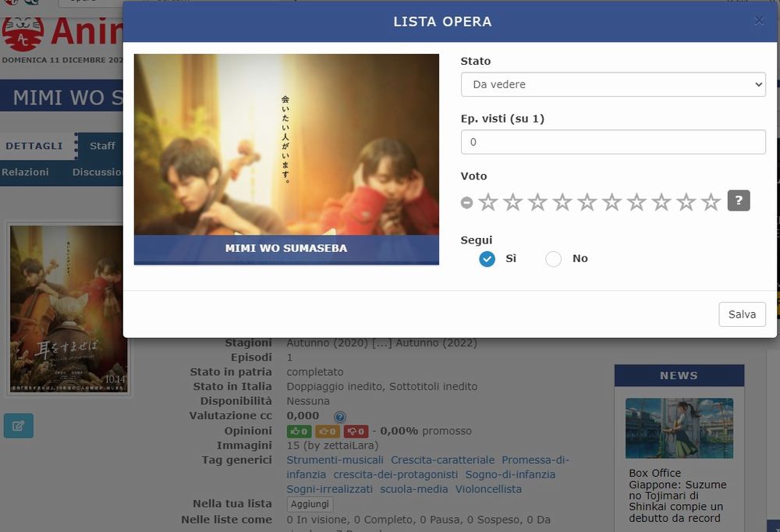Viewport: 780px width, 532px height.
Task: Rate the title with the first star
Action: pos(488,202)
